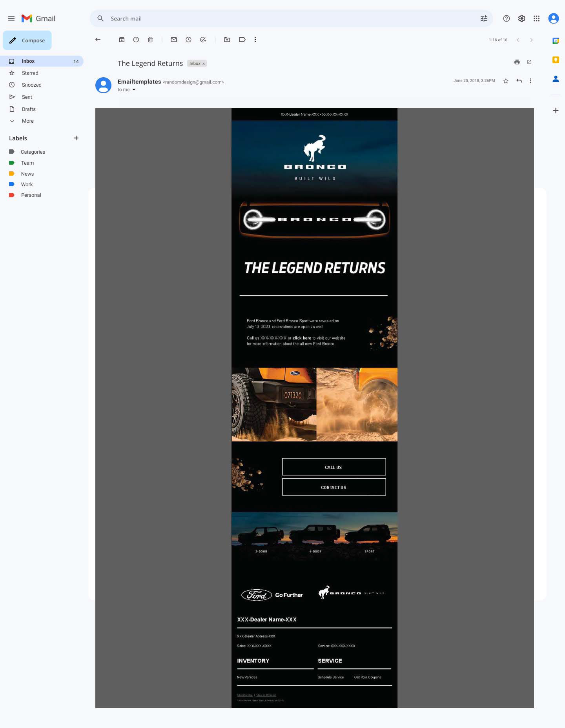Click the Unsubscribe link
The width and height of the screenshot is (565, 728).
coord(245,695)
